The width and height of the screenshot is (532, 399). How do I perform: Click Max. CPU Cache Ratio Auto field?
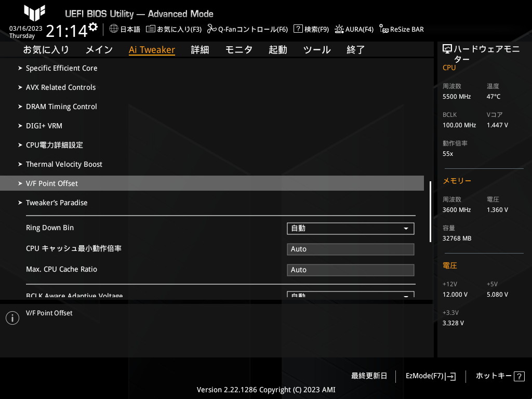(351, 270)
